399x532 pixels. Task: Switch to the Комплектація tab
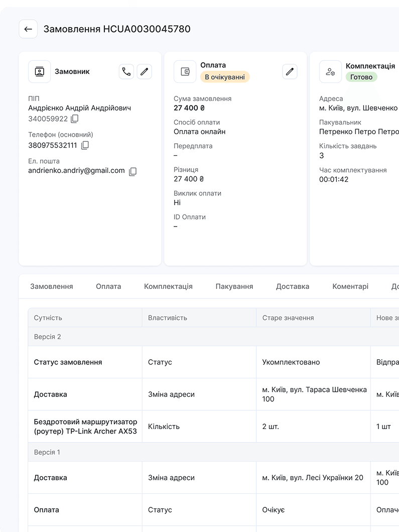168,286
